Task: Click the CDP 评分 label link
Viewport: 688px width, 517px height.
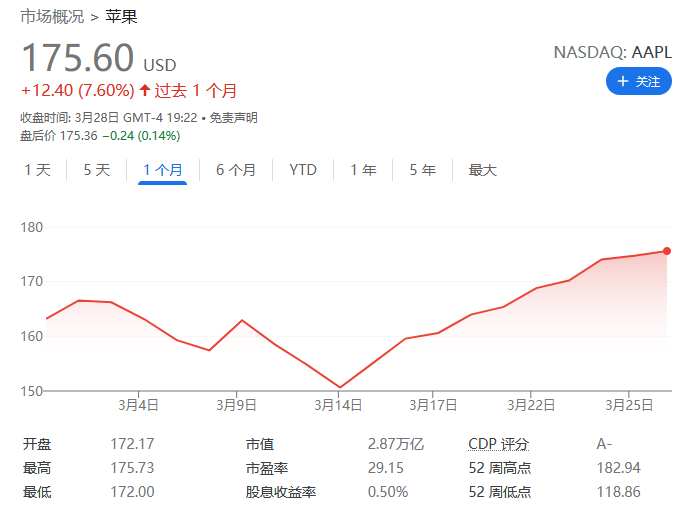Action: click(x=498, y=444)
